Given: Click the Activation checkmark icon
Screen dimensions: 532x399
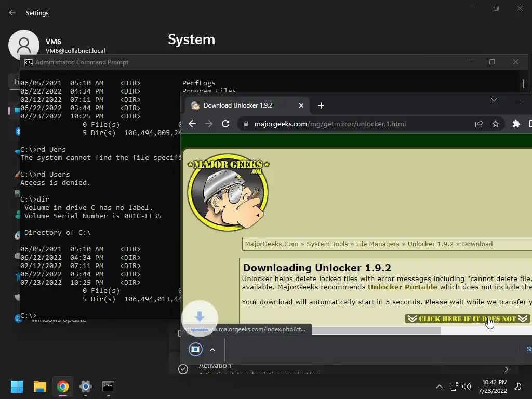Looking at the screenshot, I should (x=183, y=369).
